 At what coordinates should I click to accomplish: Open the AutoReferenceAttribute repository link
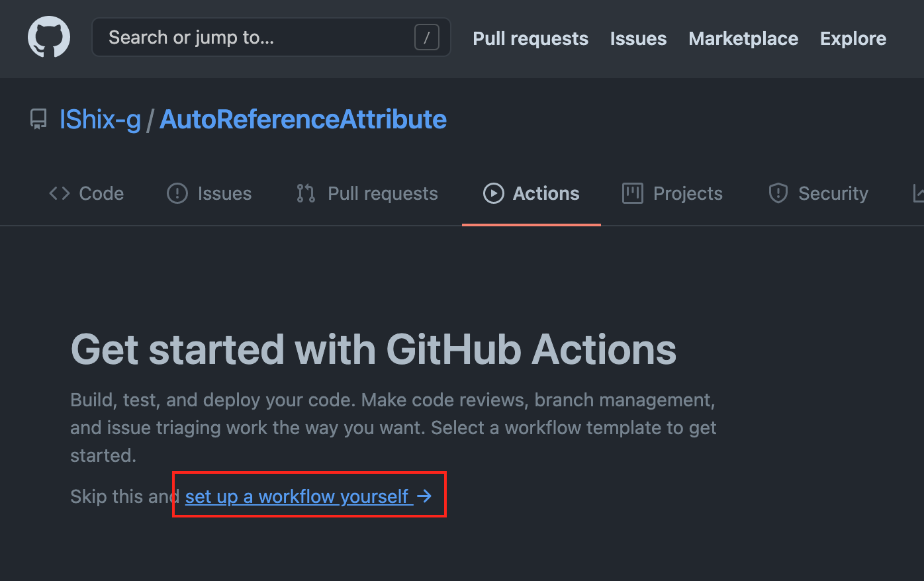[303, 120]
